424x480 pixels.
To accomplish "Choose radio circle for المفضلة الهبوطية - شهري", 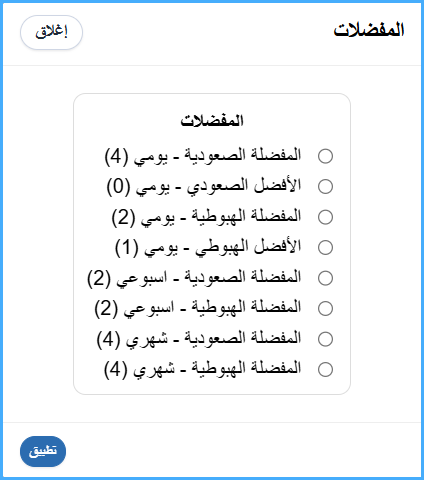I will click(x=325, y=369).
